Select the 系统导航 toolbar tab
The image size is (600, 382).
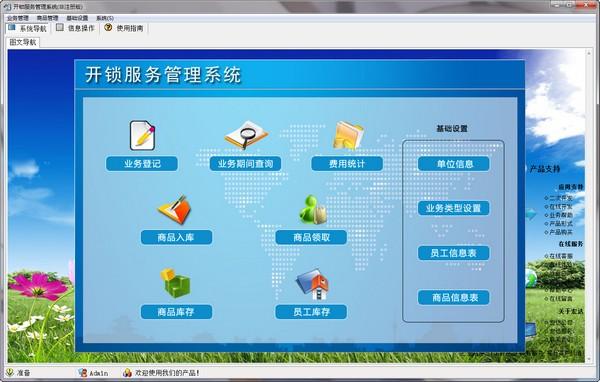tap(33, 28)
